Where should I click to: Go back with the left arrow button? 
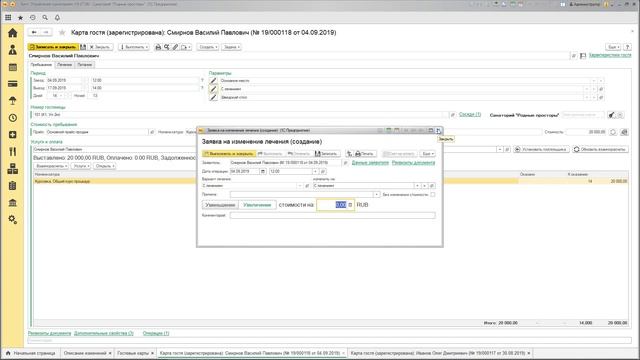[34, 32]
